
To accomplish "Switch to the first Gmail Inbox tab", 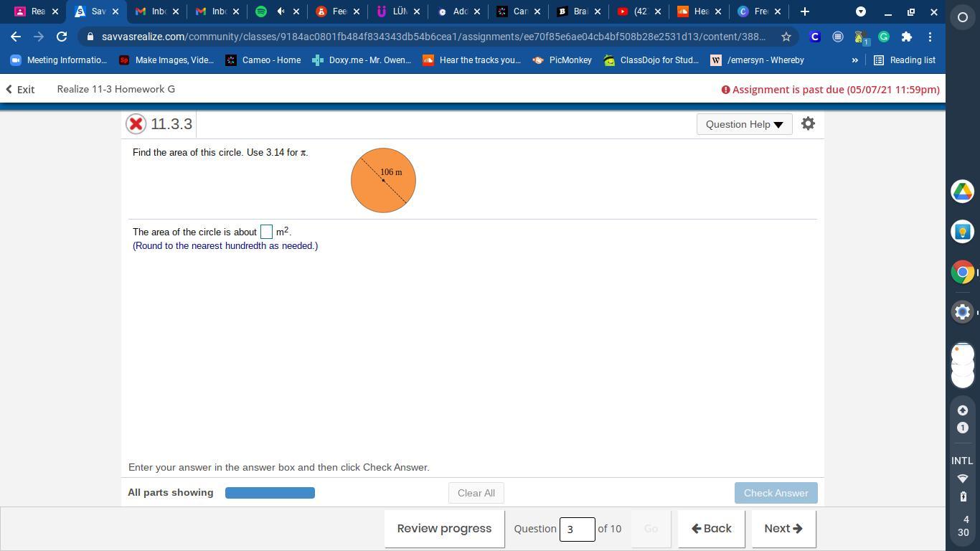I will tap(157, 11).
